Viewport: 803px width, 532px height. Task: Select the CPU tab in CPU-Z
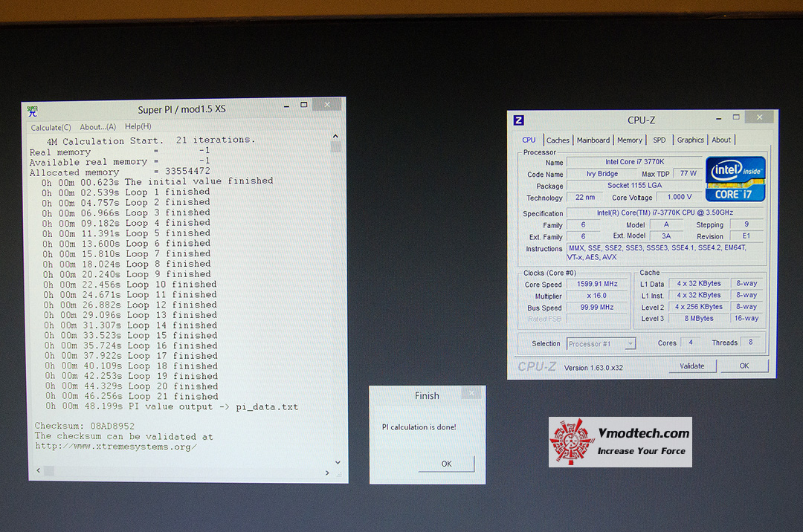pos(529,140)
